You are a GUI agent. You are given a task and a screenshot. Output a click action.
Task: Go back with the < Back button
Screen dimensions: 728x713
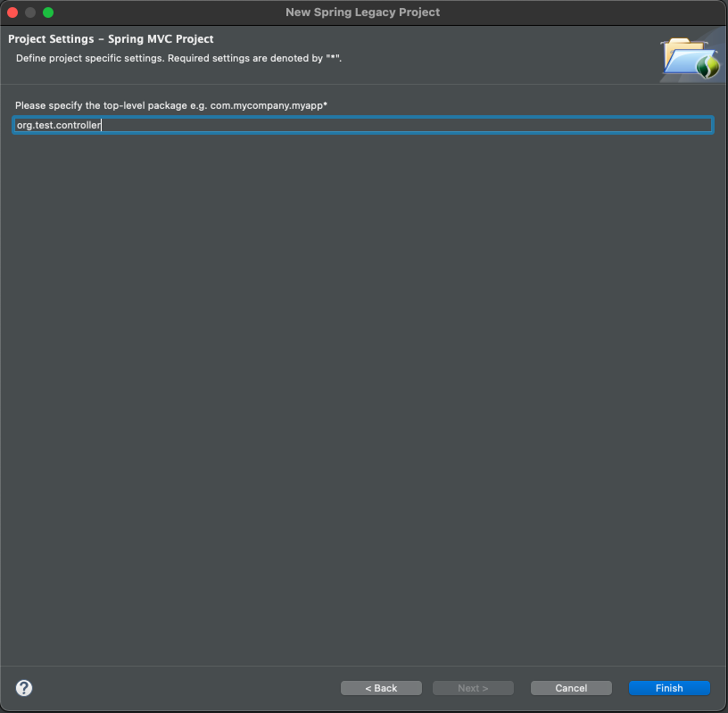pos(381,688)
